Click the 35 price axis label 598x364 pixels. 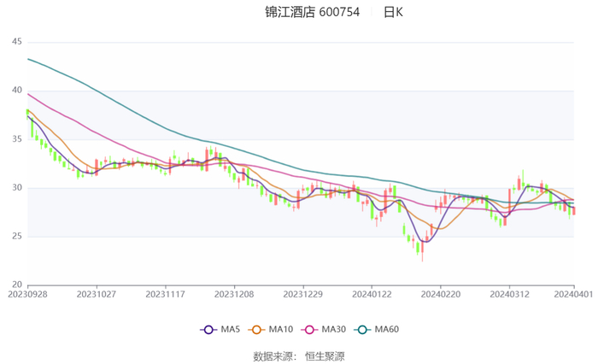point(16,139)
